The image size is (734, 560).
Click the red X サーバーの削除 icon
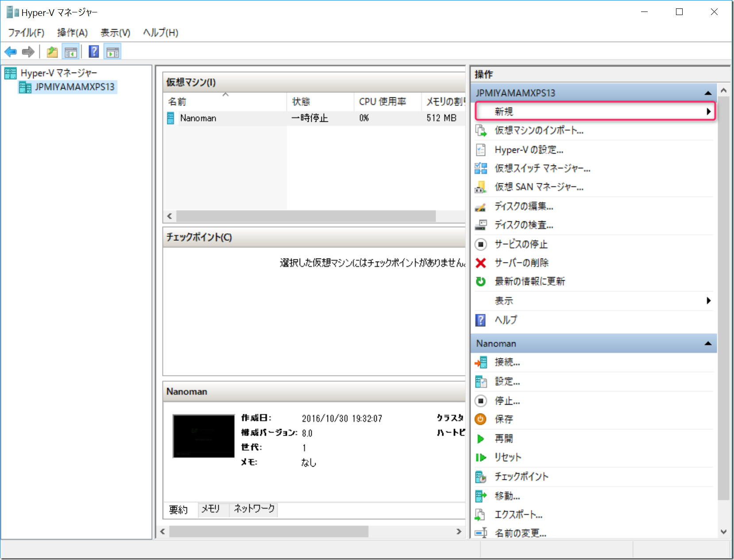pos(481,263)
